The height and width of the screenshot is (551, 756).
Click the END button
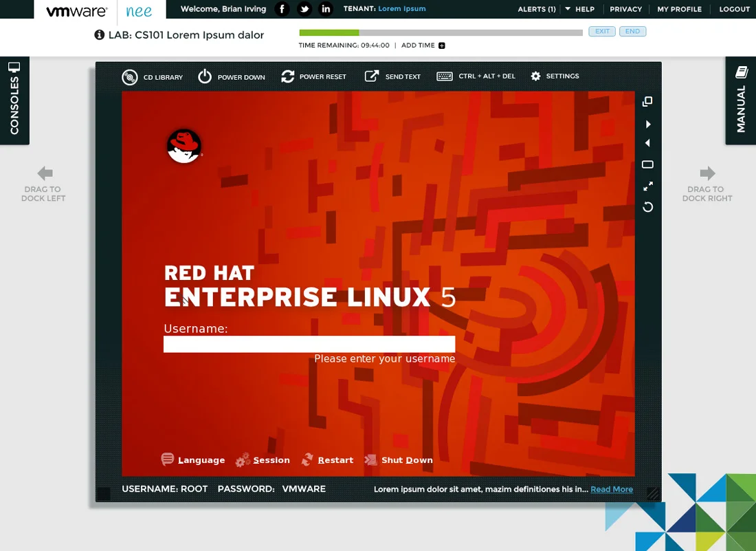point(632,32)
